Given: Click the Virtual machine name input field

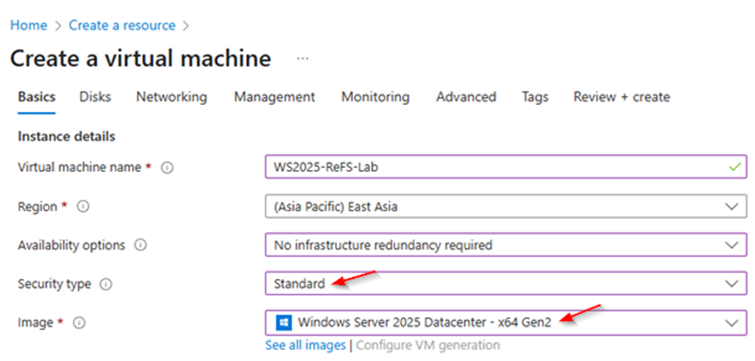Looking at the screenshot, I should point(506,167).
